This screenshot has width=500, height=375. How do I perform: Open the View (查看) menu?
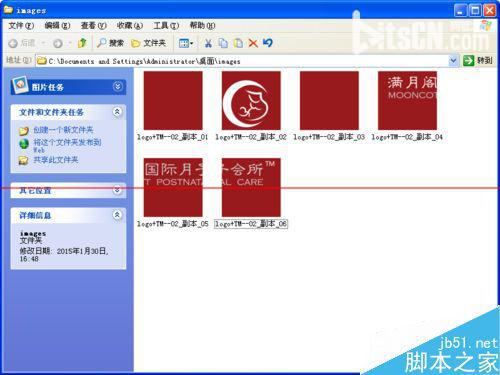click(x=94, y=25)
